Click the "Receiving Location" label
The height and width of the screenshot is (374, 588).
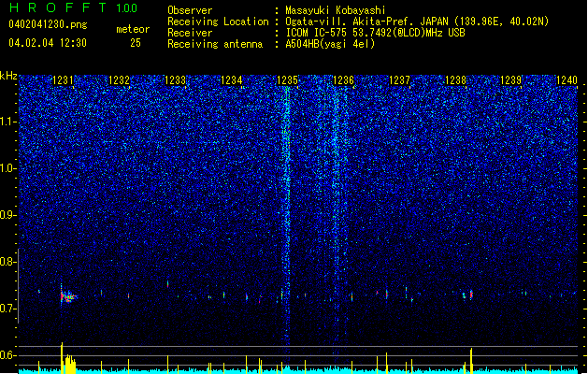(x=218, y=22)
